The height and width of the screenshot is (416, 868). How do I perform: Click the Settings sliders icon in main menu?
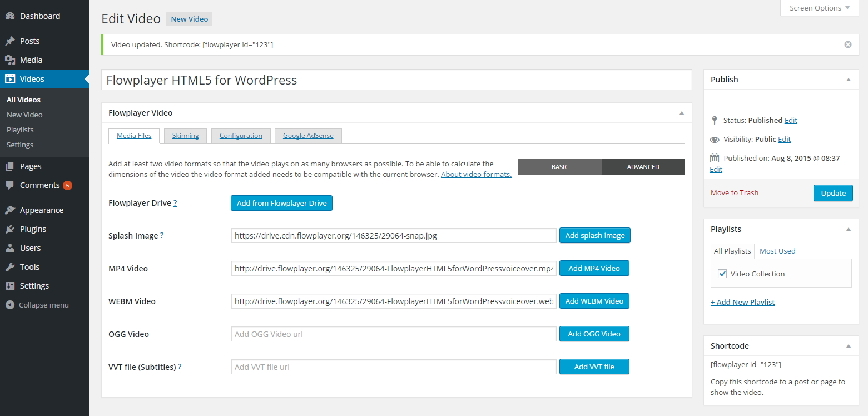tap(10, 286)
